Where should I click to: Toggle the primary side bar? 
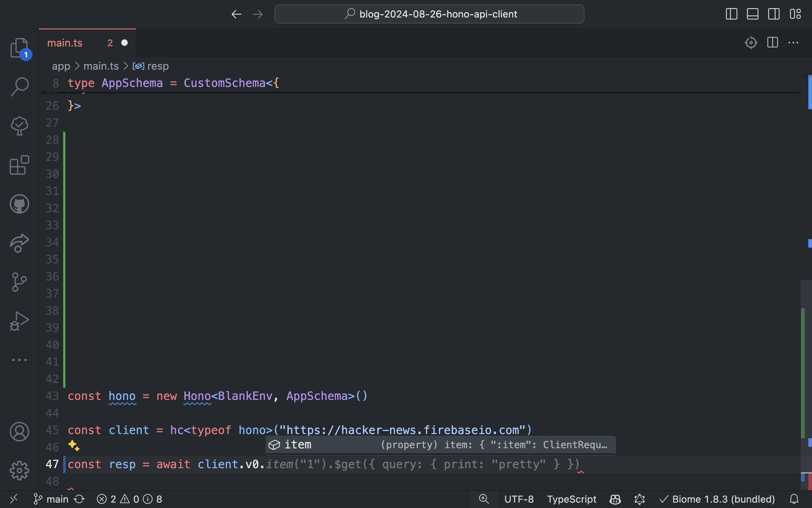(731, 14)
